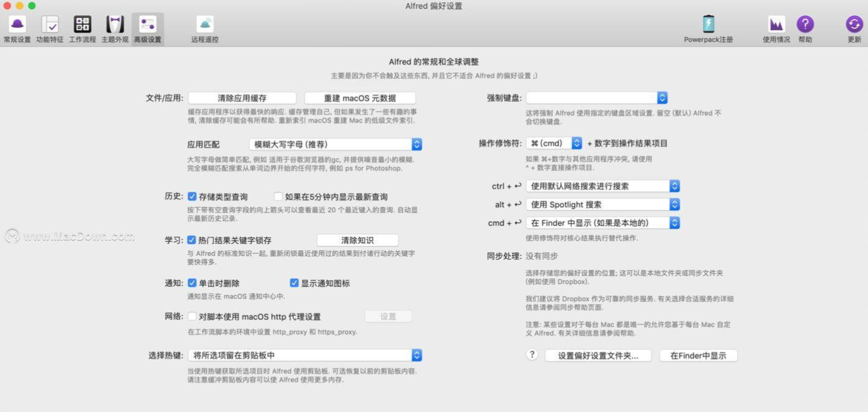
Task: Open the 操作修饰符 ⌘ (cmd) dropdown
Action: point(554,143)
